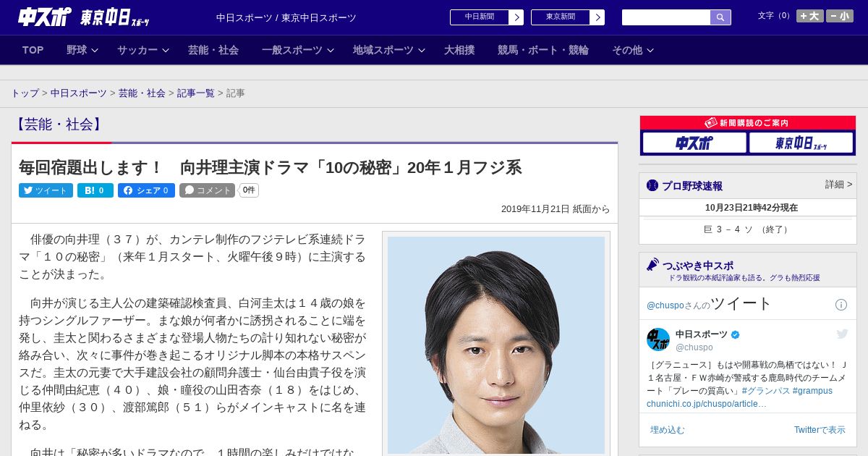This screenshot has height=456, width=868.
Task: Click the 埋め込む embed link
Action: [x=667, y=430]
